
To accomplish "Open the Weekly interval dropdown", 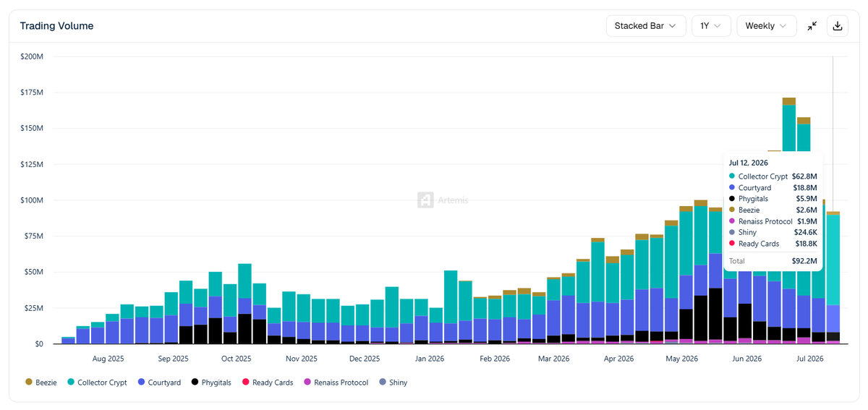I will tap(767, 26).
